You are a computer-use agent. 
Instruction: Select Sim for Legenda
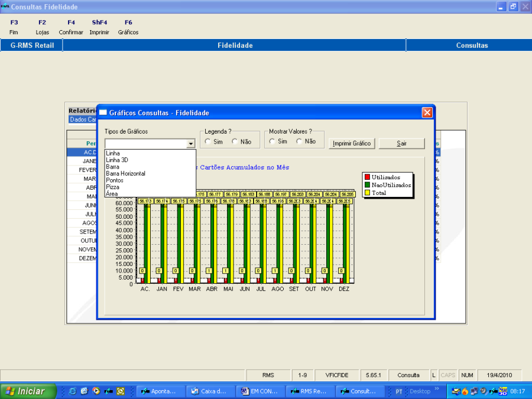[x=208, y=142]
